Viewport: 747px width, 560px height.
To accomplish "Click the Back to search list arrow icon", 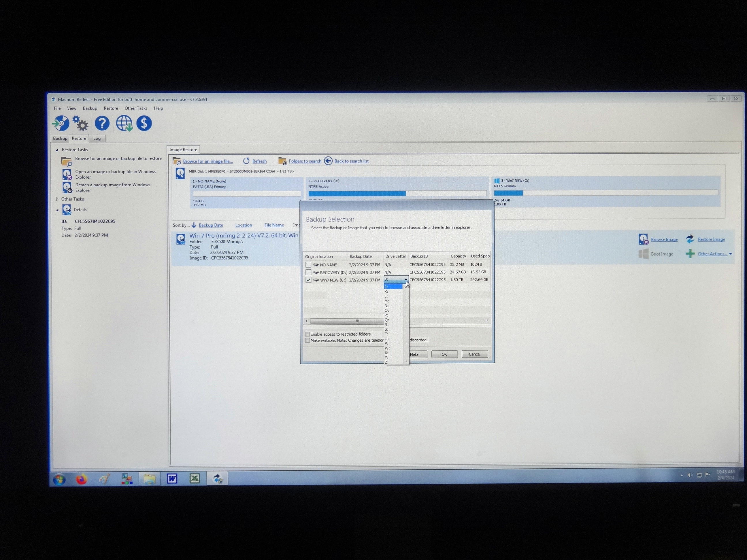I will (328, 161).
